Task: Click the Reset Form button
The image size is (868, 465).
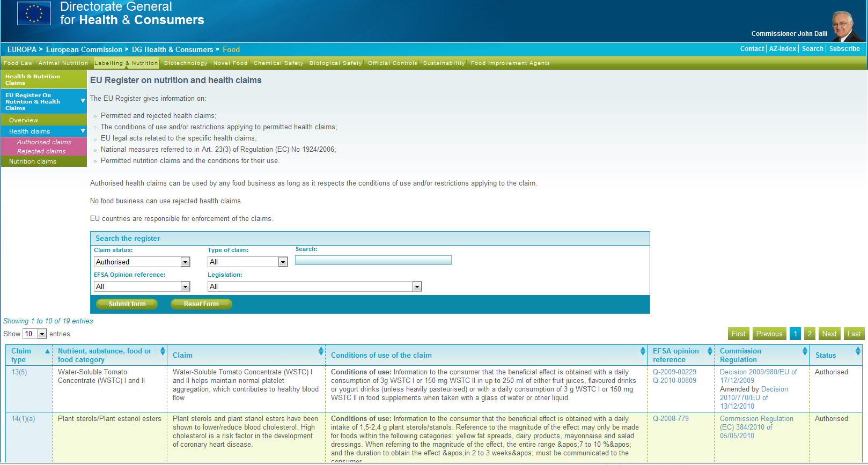Action: (x=201, y=304)
